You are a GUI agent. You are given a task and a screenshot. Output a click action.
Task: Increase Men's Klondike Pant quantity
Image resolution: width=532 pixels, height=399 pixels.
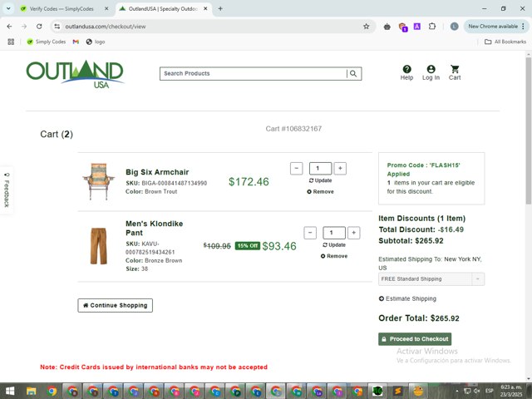[x=353, y=233]
